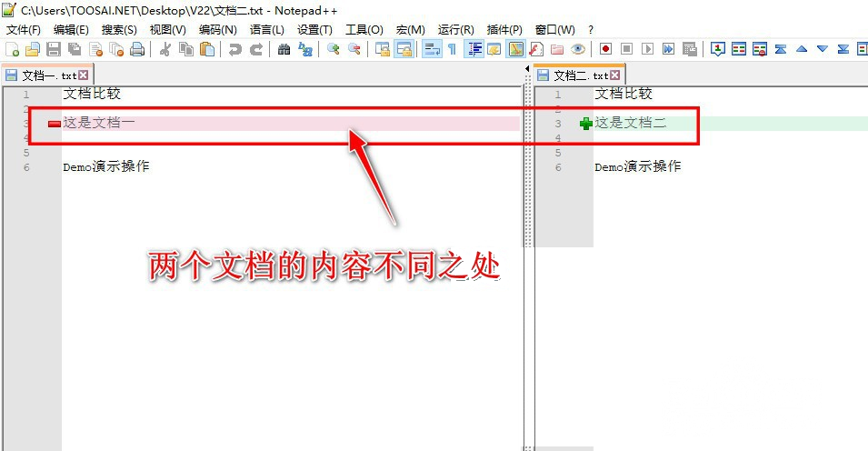Open the 视图(V) menu

(168, 30)
